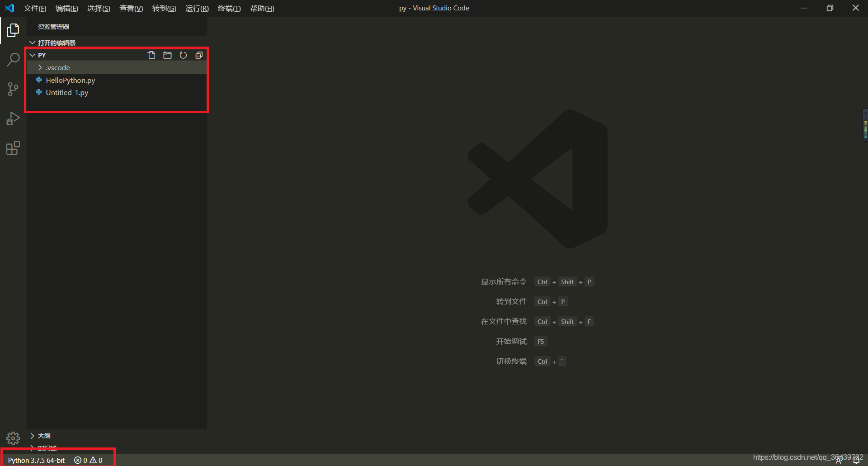Open the 文件(F) menu
The width and height of the screenshot is (868, 466).
35,9
